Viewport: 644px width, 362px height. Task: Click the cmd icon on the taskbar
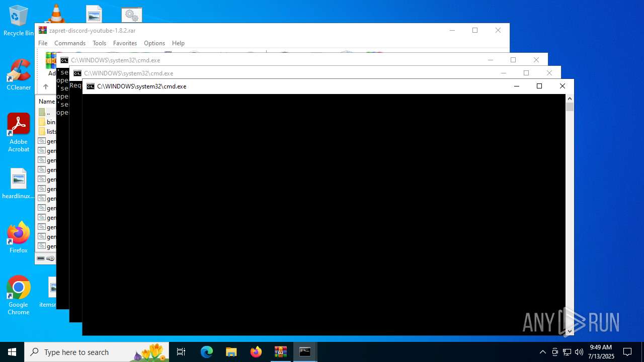[x=305, y=352]
